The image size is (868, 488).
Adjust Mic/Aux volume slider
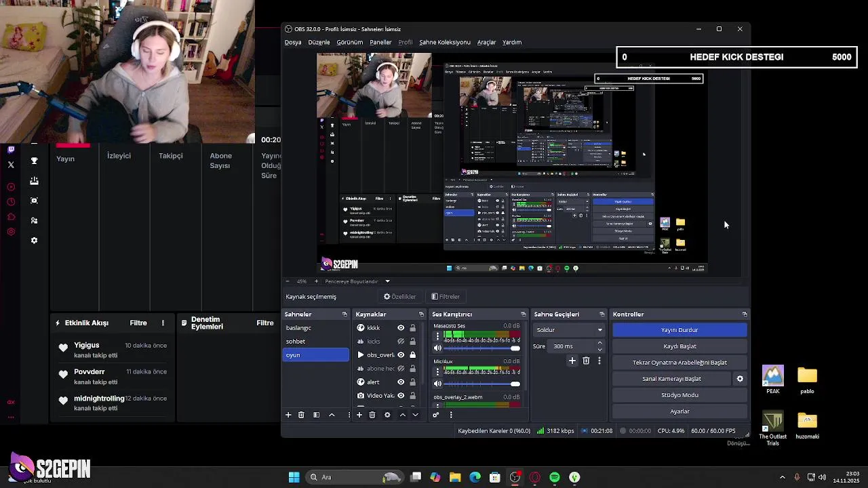pyautogui.click(x=482, y=384)
